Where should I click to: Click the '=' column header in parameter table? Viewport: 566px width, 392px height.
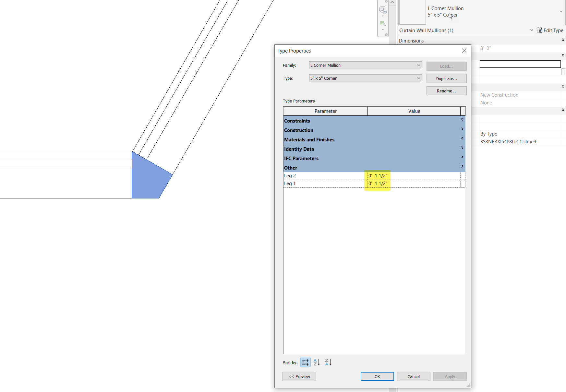[x=463, y=111]
